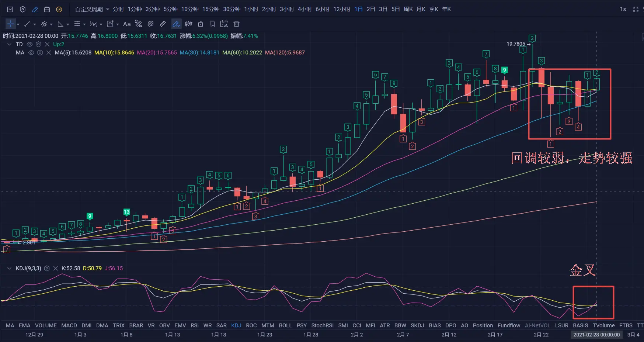Open MA indicator settings icon
Screen dimensions: 644x342
(x=40, y=53)
